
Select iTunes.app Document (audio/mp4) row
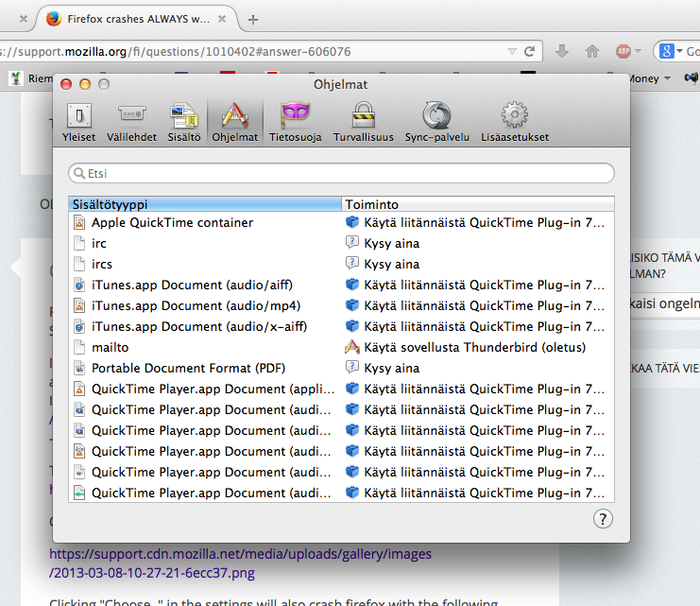[342, 305]
